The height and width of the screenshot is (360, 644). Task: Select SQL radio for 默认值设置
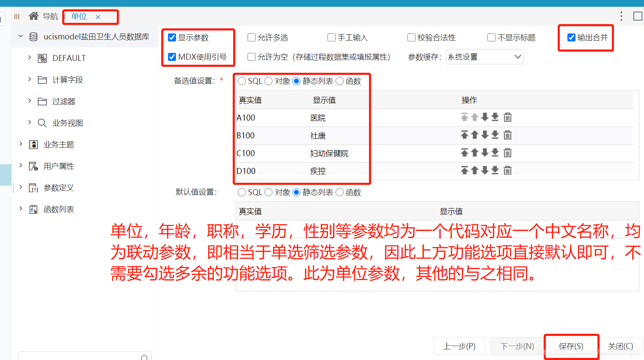click(x=242, y=192)
